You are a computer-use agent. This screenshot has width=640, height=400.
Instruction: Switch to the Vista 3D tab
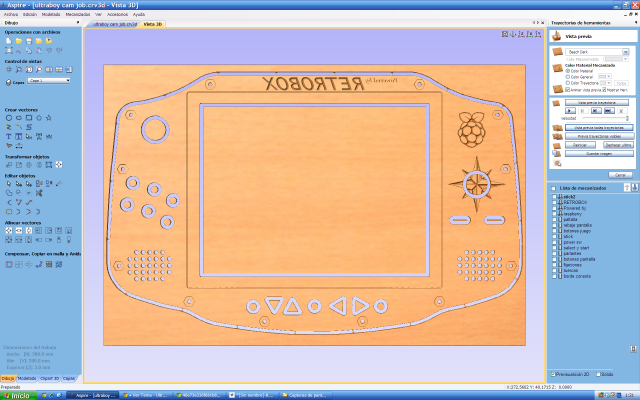point(153,24)
